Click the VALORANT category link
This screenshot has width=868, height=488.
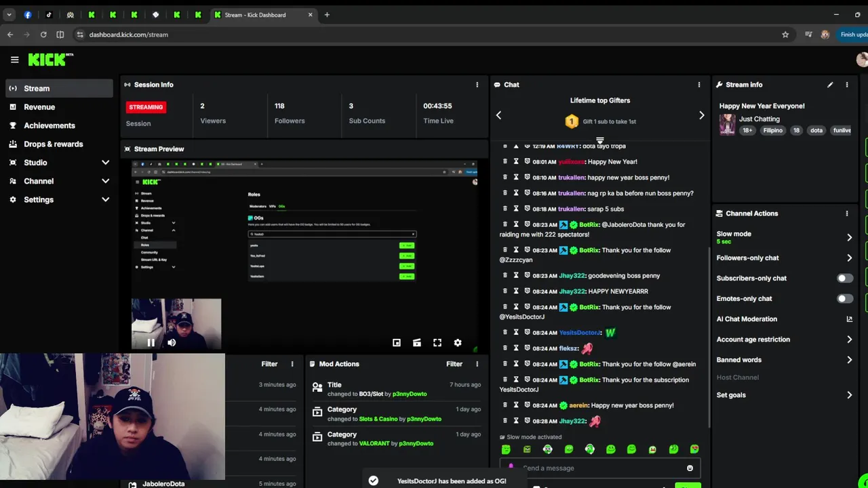374,443
